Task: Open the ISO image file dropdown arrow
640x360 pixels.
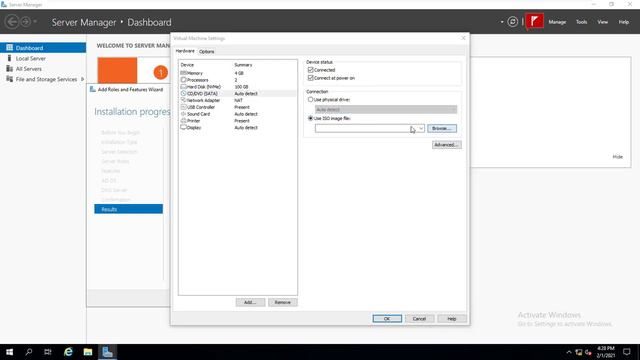Action: pyautogui.click(x=421, y=129)
